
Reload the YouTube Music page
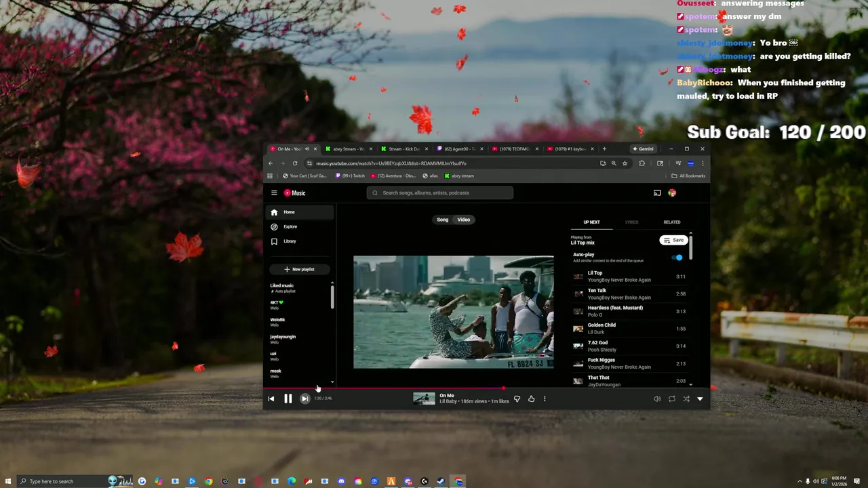click(295, 163)
